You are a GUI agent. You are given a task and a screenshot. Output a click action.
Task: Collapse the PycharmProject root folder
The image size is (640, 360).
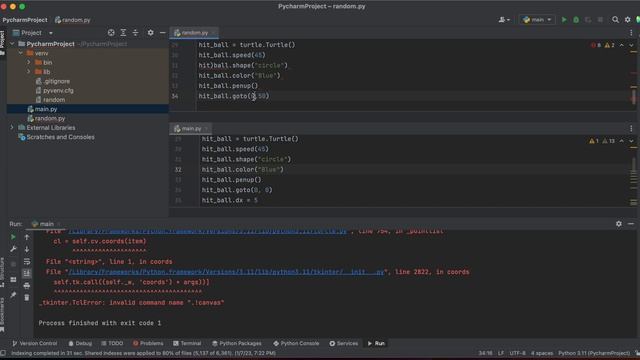pos(12,44)
